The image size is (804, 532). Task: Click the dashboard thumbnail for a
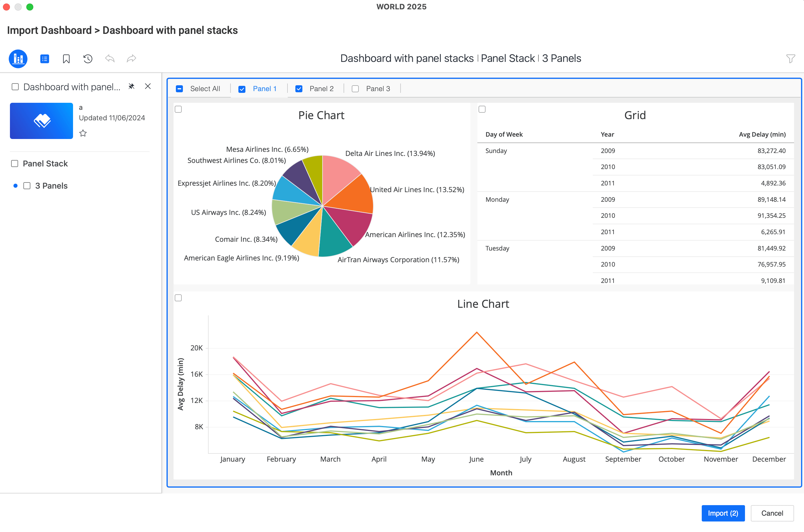41,121
